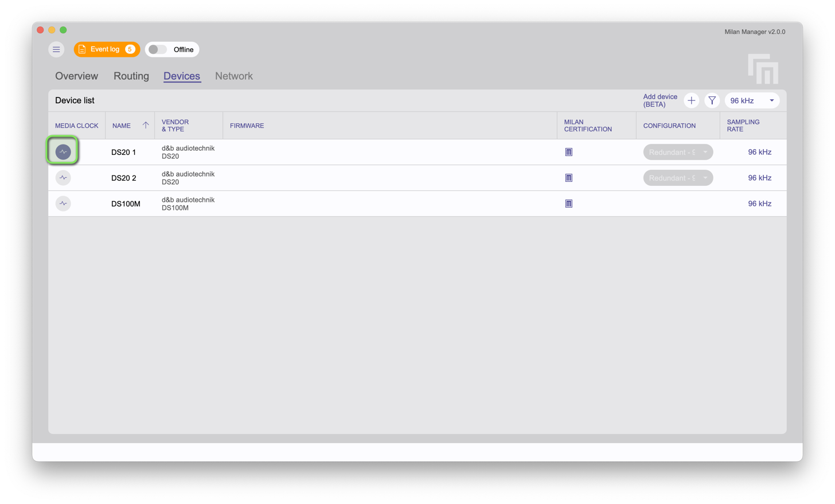Click Milan certification icon for DS100M
This screenshot has width=835, height=504.
click(x=568, y=204)
